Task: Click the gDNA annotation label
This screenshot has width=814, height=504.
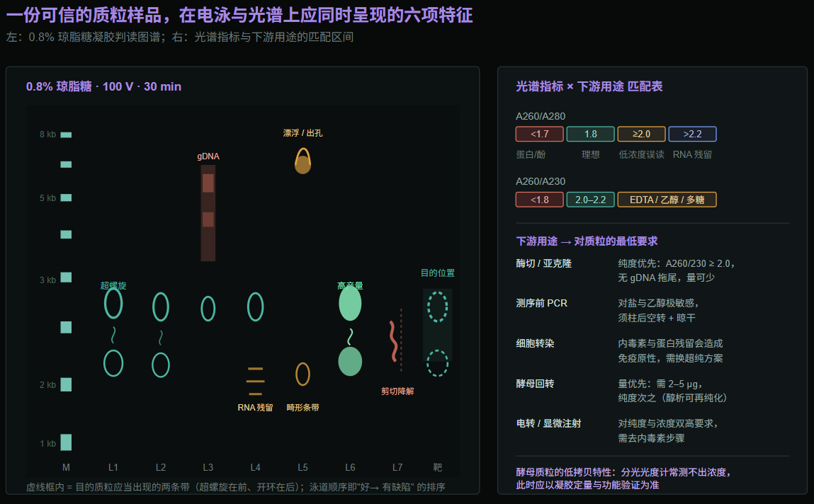Action: point(208,156)
